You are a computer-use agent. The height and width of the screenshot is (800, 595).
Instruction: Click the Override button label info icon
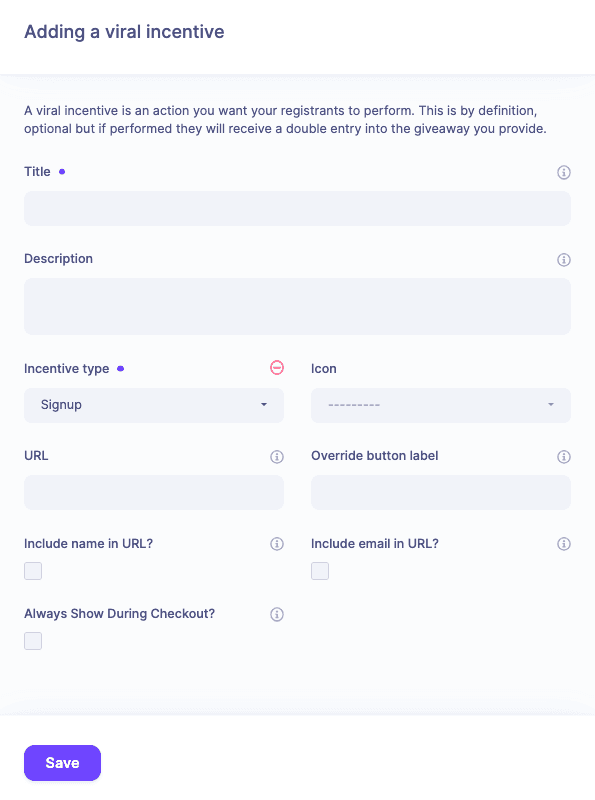point(564,456)
